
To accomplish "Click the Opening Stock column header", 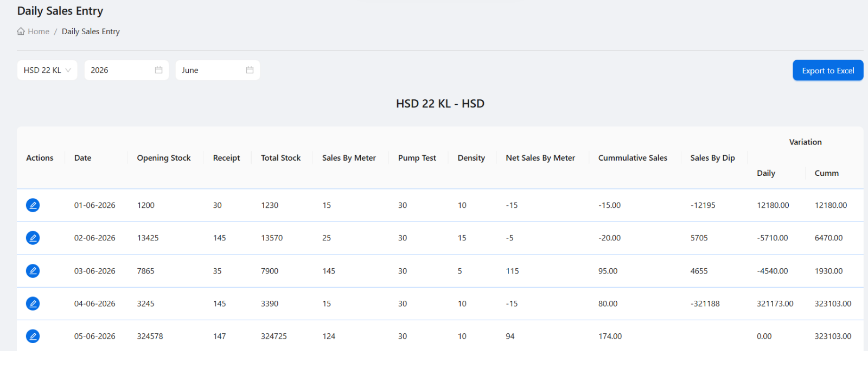I will pos(164,158).
